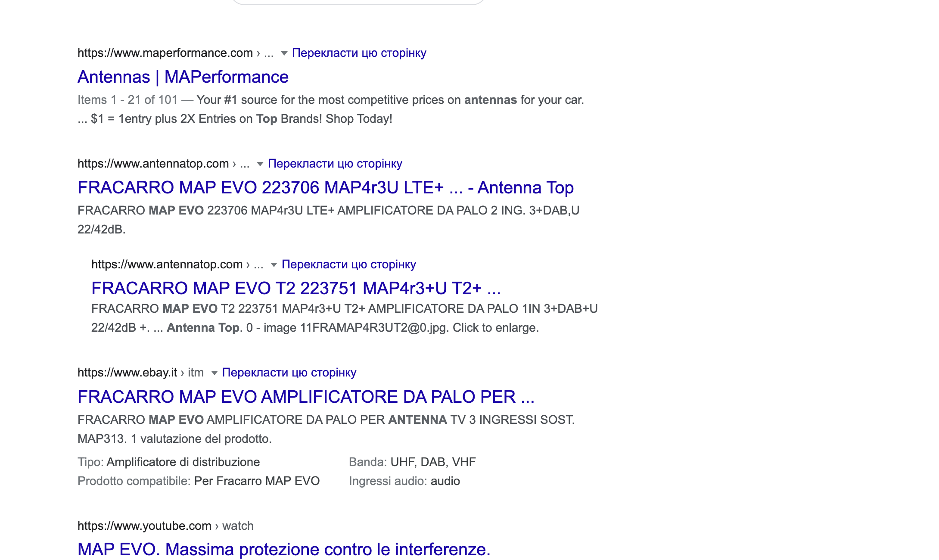The image size is (939, 560).
Task: Expand dropdown arrow next to maperformance.com URL
Action: click(284, 53)
